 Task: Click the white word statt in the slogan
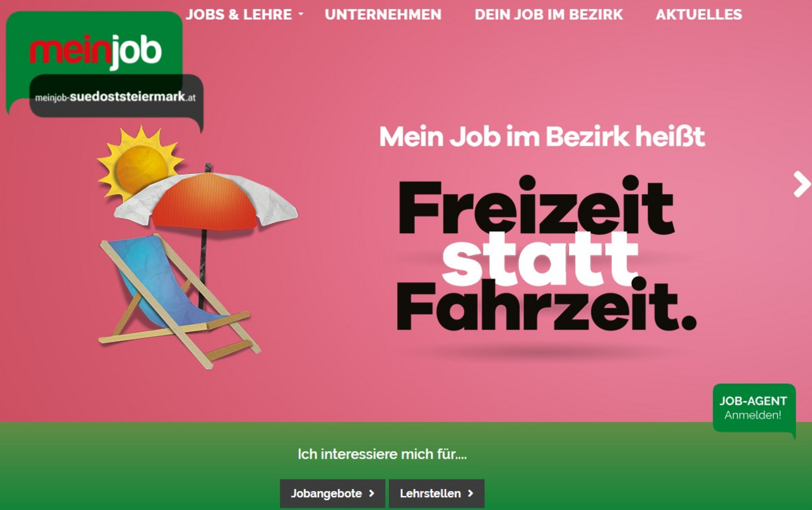(x=540, y=260)
